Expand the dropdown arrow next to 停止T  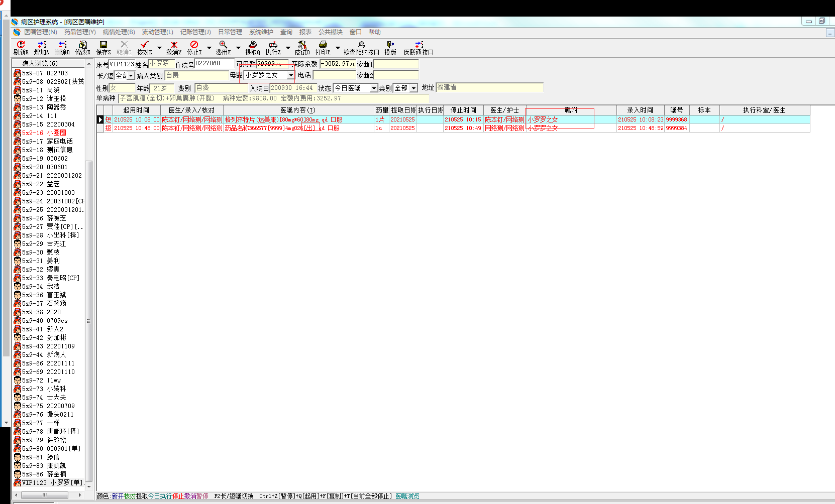coord(209,48)
